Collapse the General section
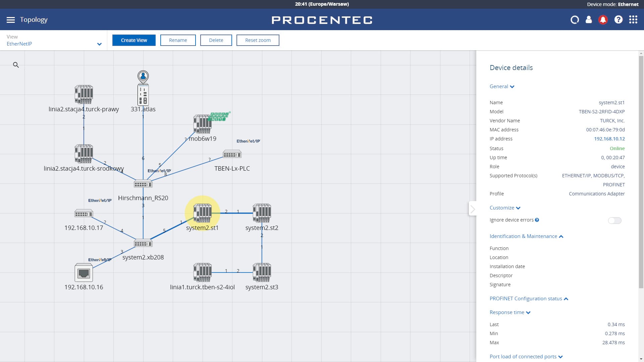Image resolution: width=644 pixels, height=362 pixels. [502, 86]
